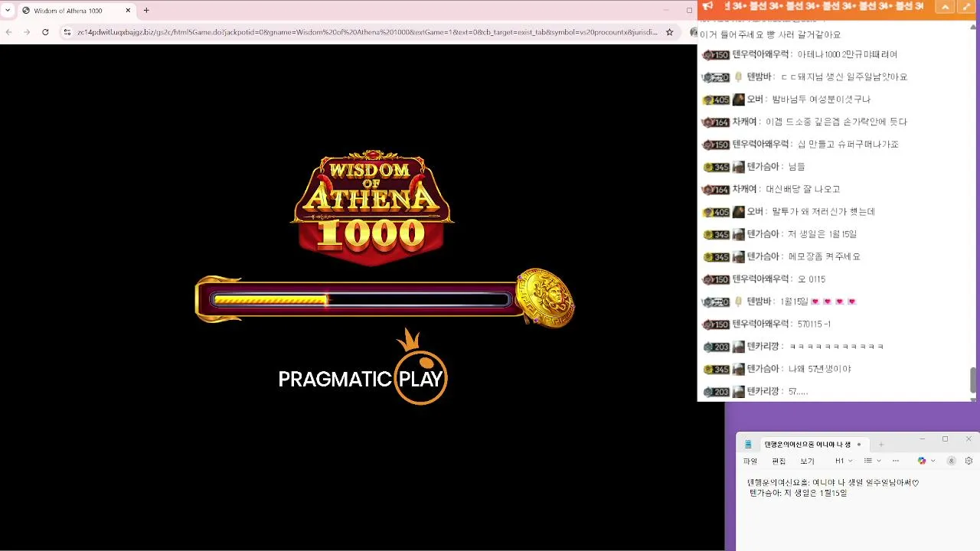The image size is (980, 551).
Task: Go forward in the browser
Action: tap(27, 32)
